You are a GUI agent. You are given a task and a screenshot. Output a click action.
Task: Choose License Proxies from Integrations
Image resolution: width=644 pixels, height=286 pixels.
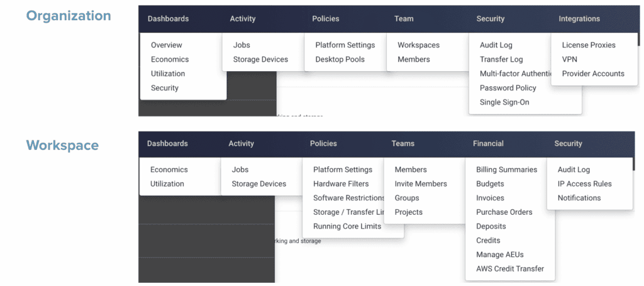pyautogui.click(x=589, y=45)
